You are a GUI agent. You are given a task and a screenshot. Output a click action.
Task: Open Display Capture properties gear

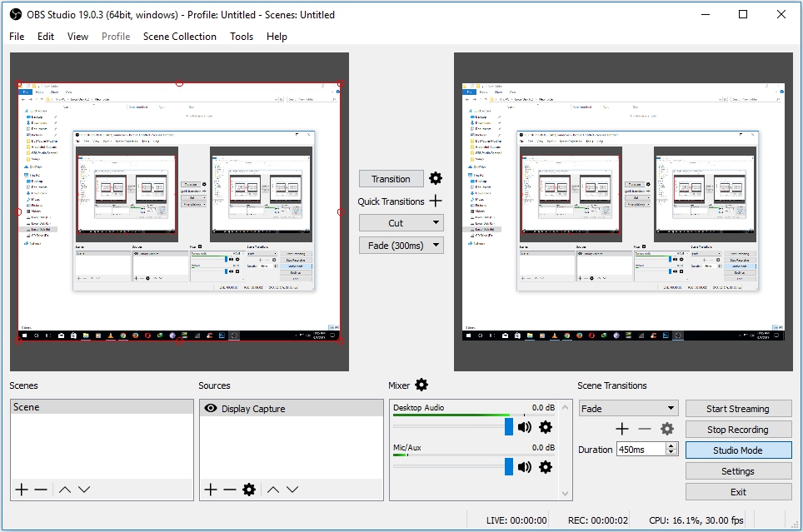click(251, 490)
